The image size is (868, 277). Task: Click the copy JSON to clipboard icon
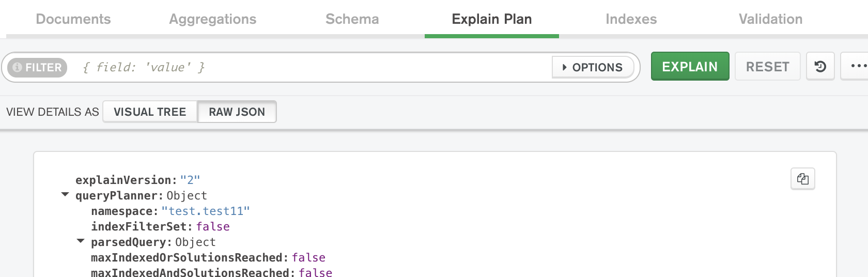802,179
